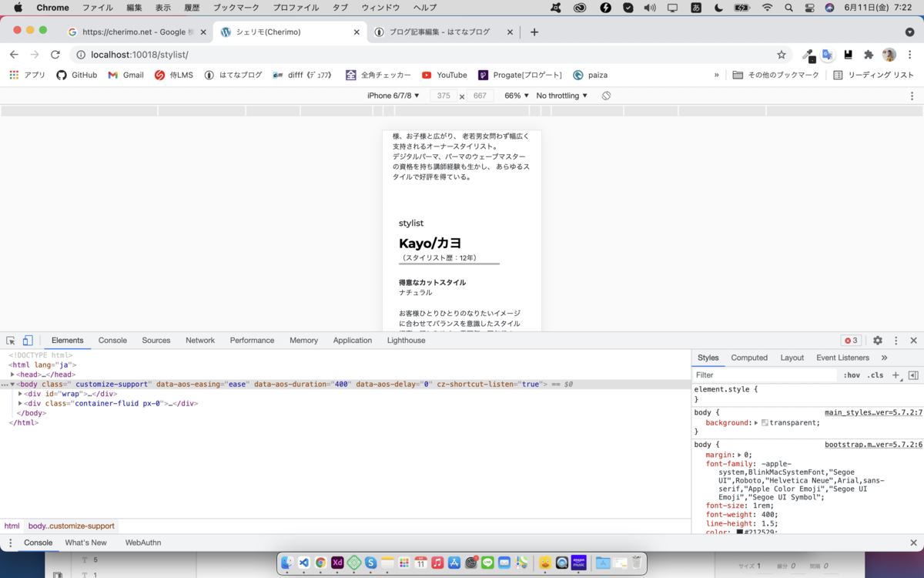Open DevTools settings gear

pyautogui.click(x=878, y=341)
